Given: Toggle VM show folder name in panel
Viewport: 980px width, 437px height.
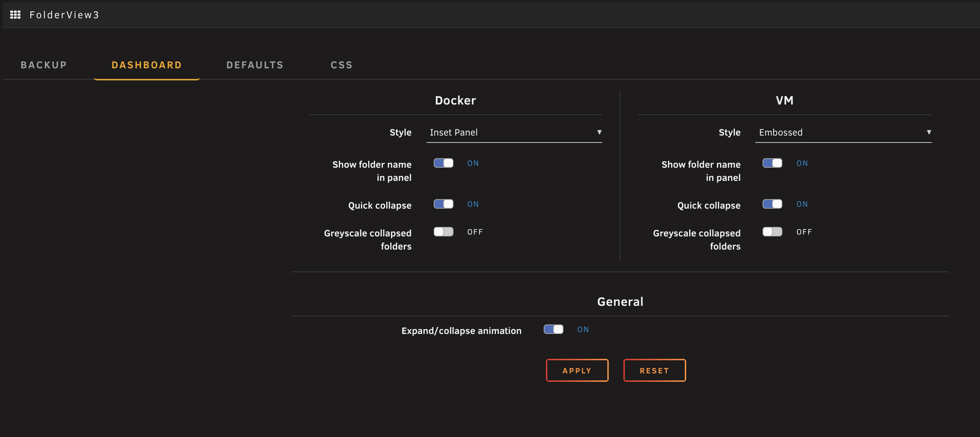Looking at the screenshot, I should click(x=772, y=163).
